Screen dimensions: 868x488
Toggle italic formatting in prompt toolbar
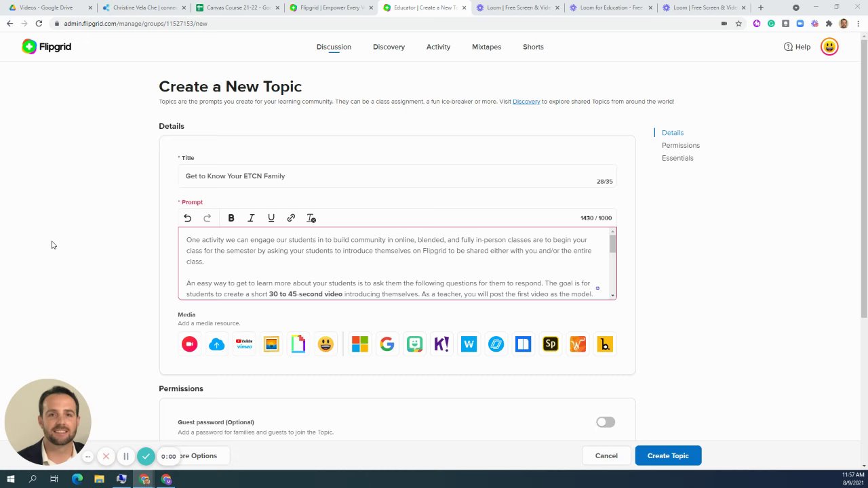(x=251, y=218)
